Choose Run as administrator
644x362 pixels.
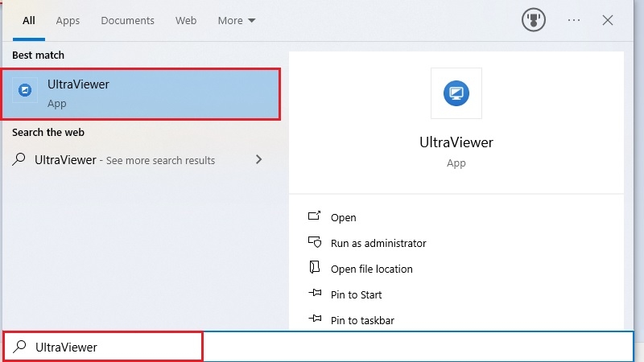[x=378, y=244]
